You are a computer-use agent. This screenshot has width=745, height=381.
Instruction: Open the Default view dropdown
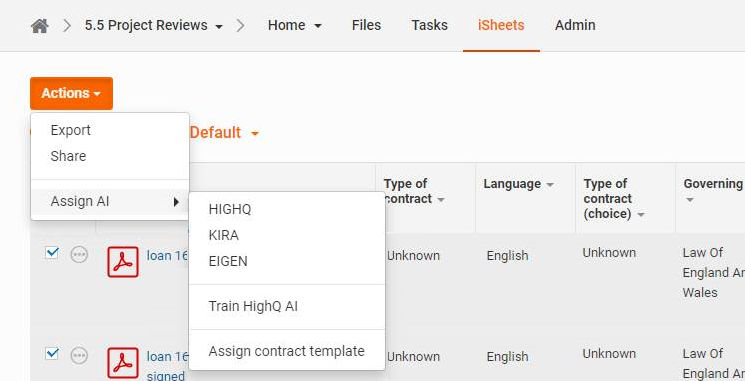pos(224,133)
